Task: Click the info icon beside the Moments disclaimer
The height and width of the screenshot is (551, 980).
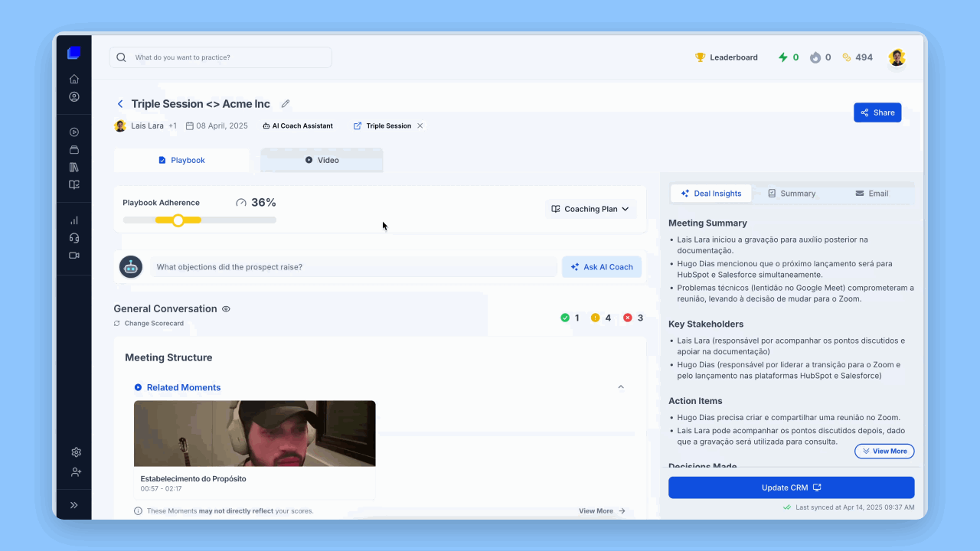Action: (x=139, y=511)
